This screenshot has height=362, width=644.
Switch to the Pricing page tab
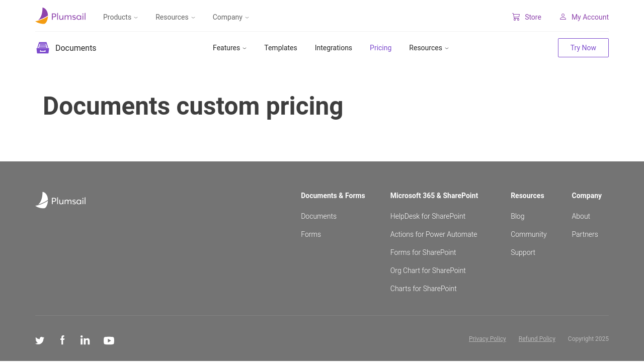coord(380,48)
